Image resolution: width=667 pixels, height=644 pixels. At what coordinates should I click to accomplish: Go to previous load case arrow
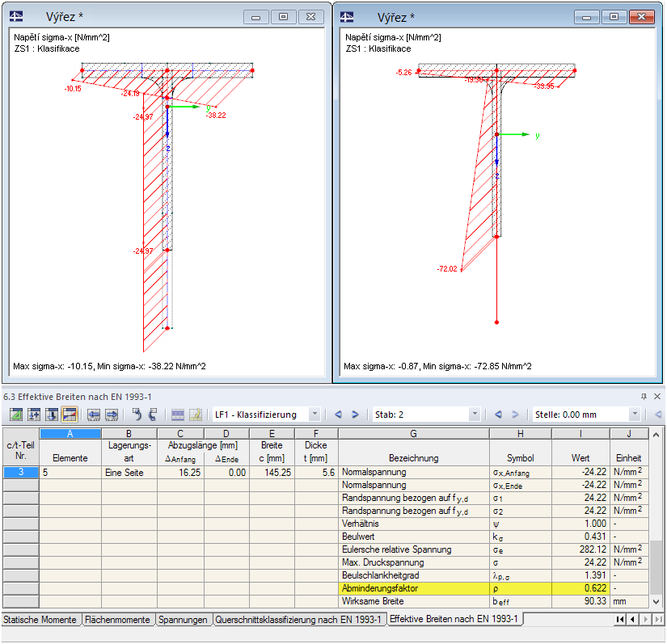[338, 414]
